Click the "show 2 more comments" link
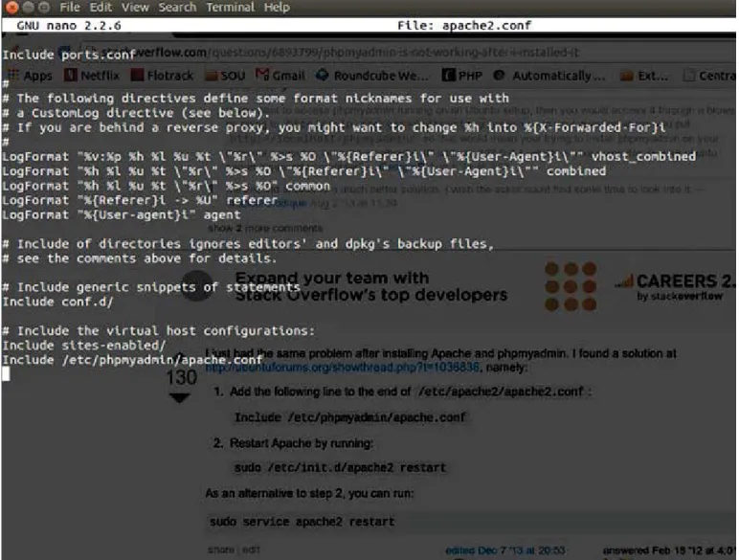Image resolution: width=739 pixels, height=560 pixels. click(265, 228)
